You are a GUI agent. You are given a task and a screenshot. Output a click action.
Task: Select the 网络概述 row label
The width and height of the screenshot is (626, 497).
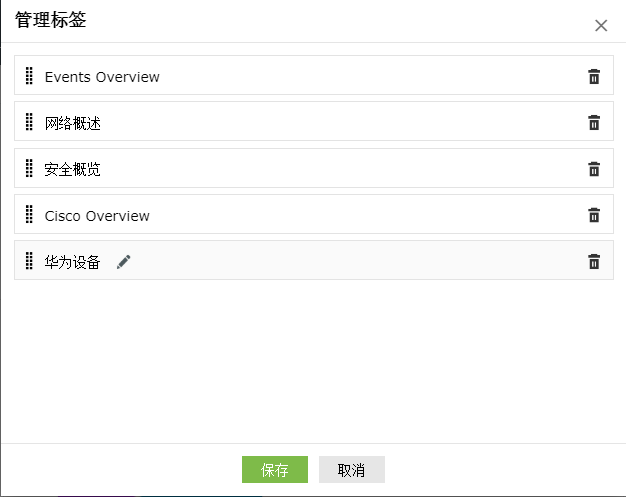[73, 123]
